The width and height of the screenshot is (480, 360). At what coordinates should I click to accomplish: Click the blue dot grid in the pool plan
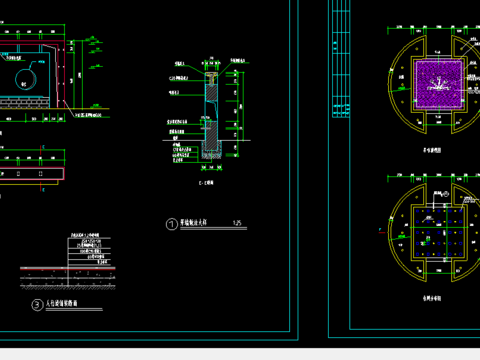439,232
